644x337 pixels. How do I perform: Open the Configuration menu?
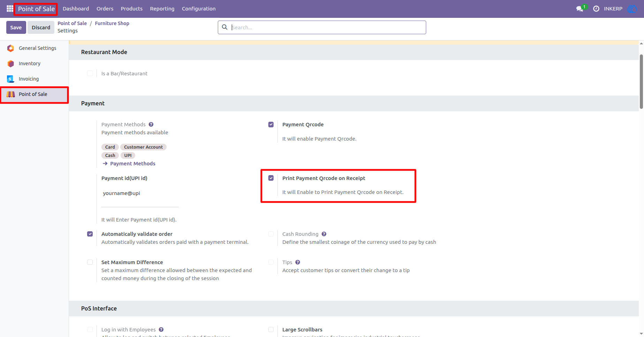(199, 9)
